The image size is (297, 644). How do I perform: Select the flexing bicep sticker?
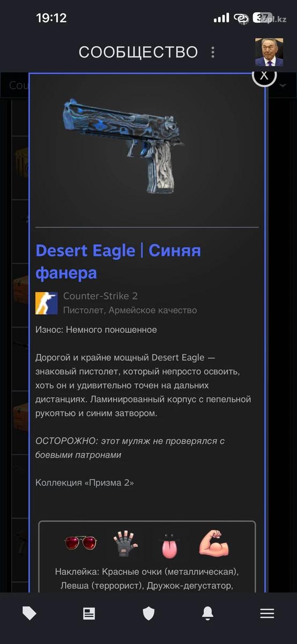tap(214, 543)
